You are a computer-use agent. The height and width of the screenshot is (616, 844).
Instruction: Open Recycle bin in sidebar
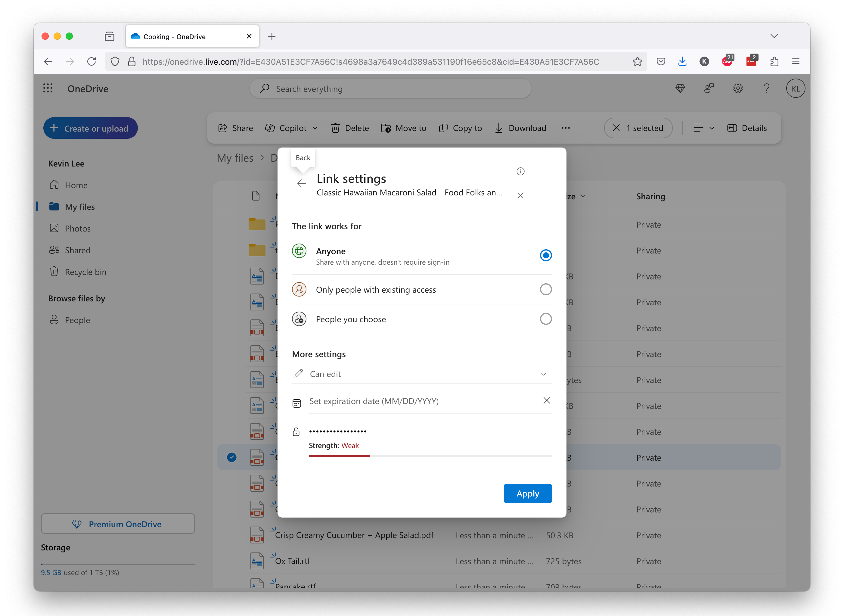(85, 272)
